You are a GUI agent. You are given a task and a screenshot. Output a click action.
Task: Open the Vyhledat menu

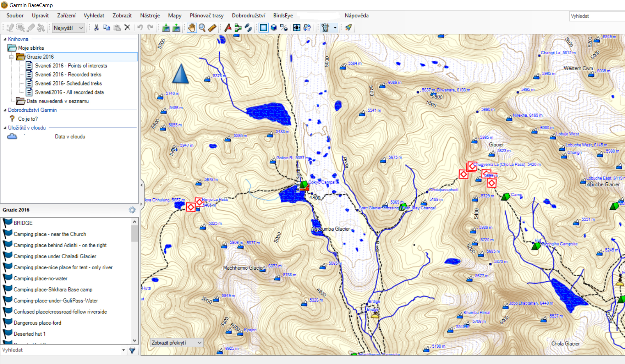[x=94, y=16]
